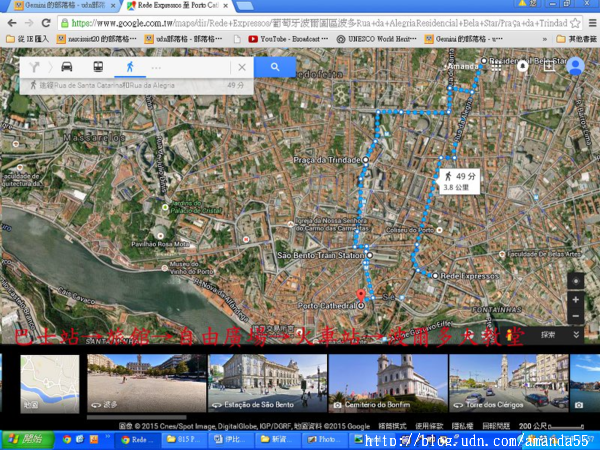The width and height of the screenshot is (600, 450).
Task: Open Cemitério do Bonfim photo
Action: [x=388, y=383]
